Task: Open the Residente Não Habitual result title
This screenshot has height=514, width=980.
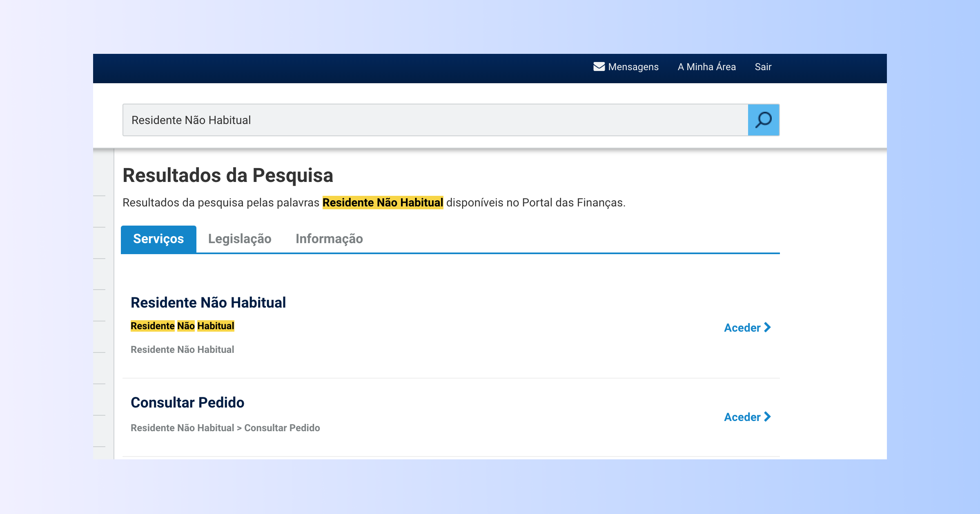Action: pyautogui.click(x=208, y=303)
